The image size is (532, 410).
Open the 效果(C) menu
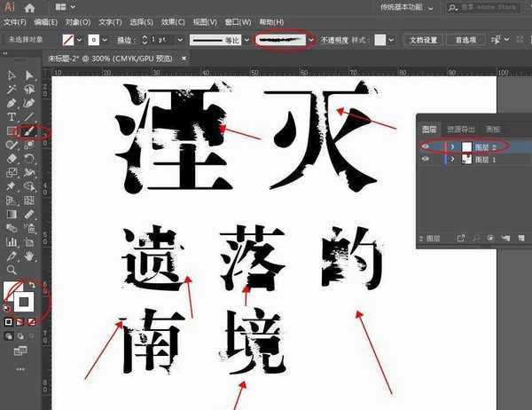[173, 22]
